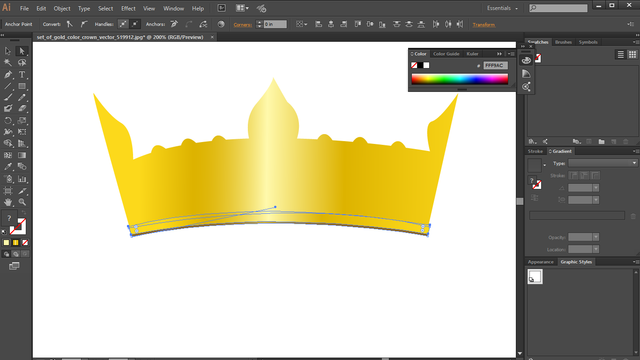
Task: Select the Eyedropper tool
Action: [8, 167]
